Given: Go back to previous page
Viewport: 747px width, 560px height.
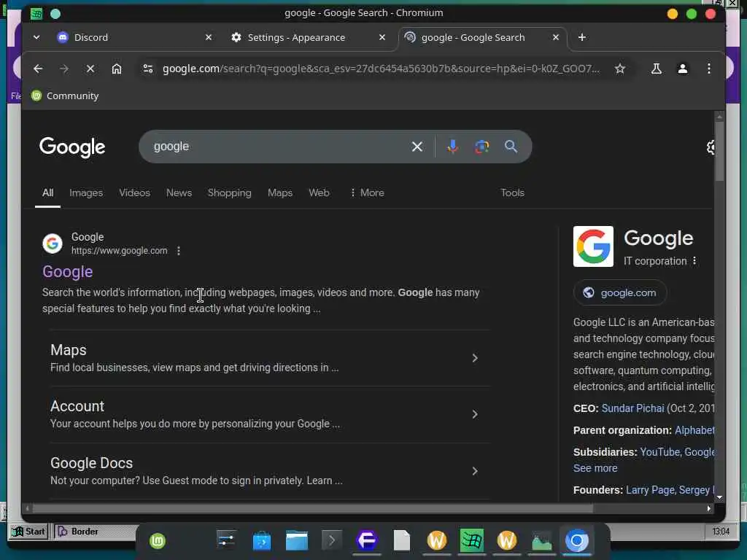Looking at the screenshot, I should (38, 69).
